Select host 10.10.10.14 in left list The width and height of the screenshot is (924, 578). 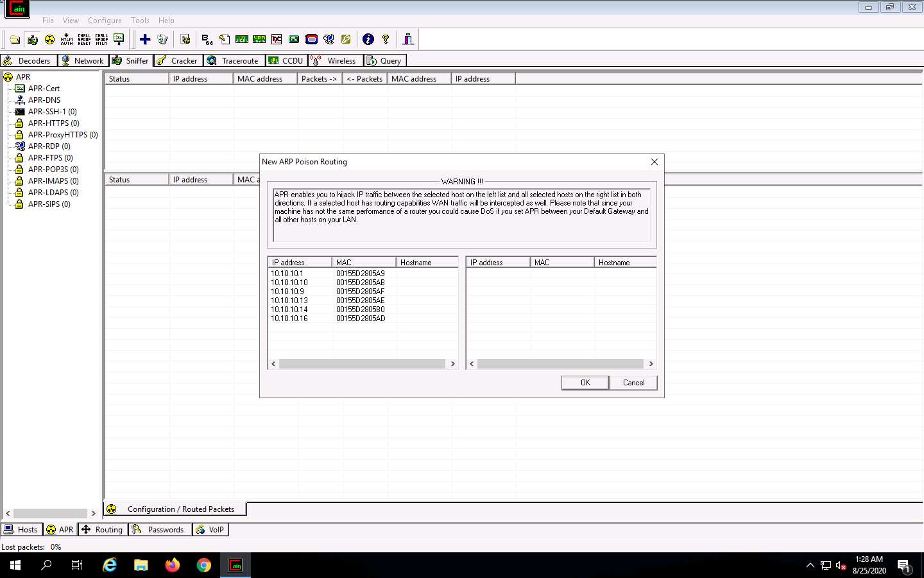(x=289, y=310)
